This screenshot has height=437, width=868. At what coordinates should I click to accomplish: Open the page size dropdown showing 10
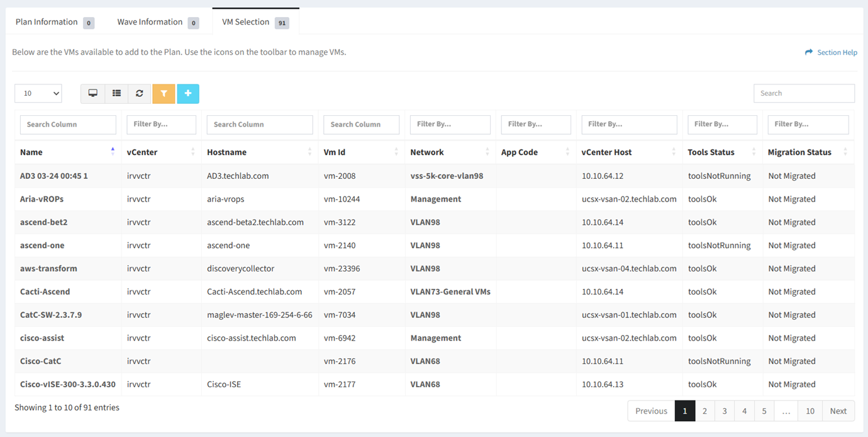[x=38, y=93]
